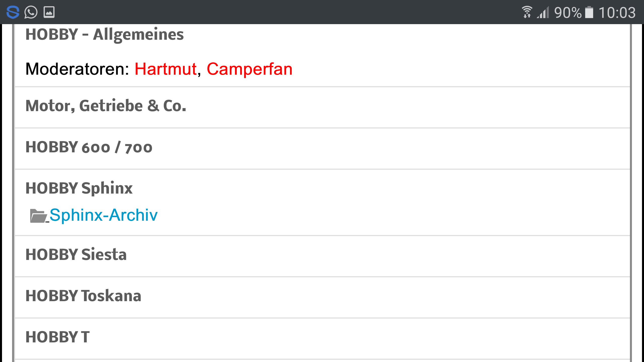Open the Motor, Getriebe & Co. forum

(106, 106)
